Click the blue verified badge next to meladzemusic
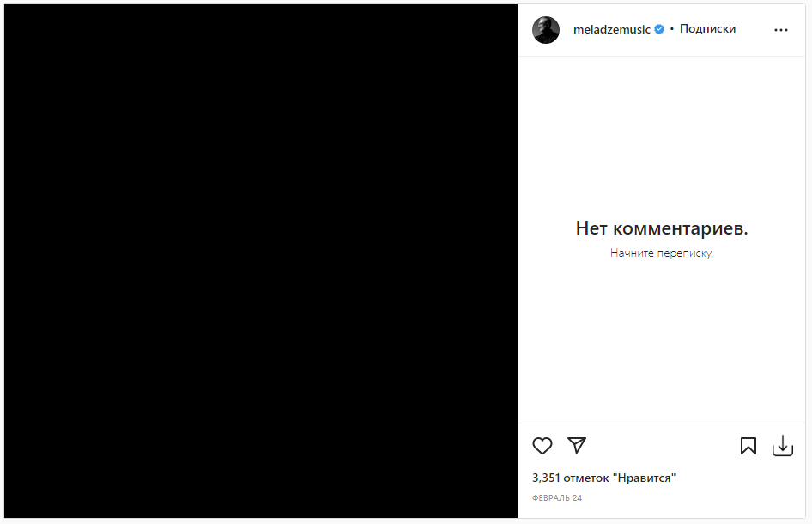Image resolution: width=812 pixels, height=524 pixels. [658, 27]
